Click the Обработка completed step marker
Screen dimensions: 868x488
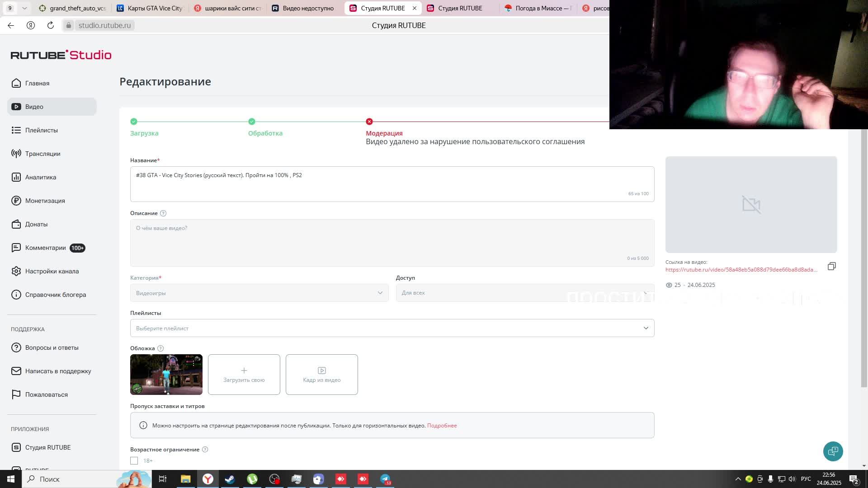pyautogui.click(x=252, y=122)
